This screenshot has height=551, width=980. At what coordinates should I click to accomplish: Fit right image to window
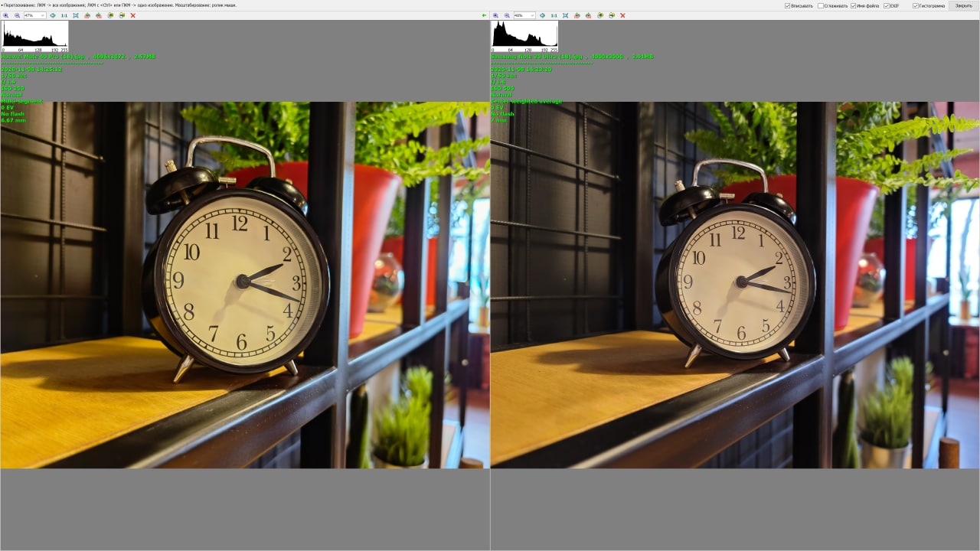565,15
